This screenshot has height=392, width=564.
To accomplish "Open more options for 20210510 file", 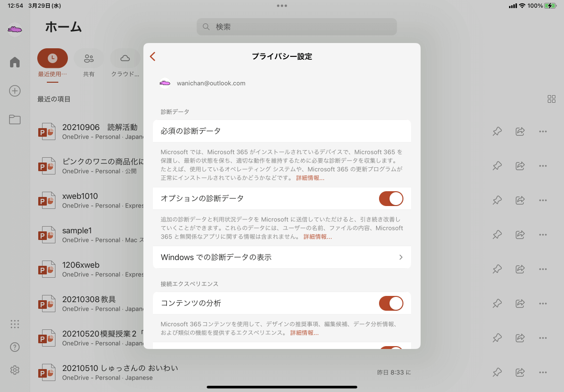I will 543,372.
